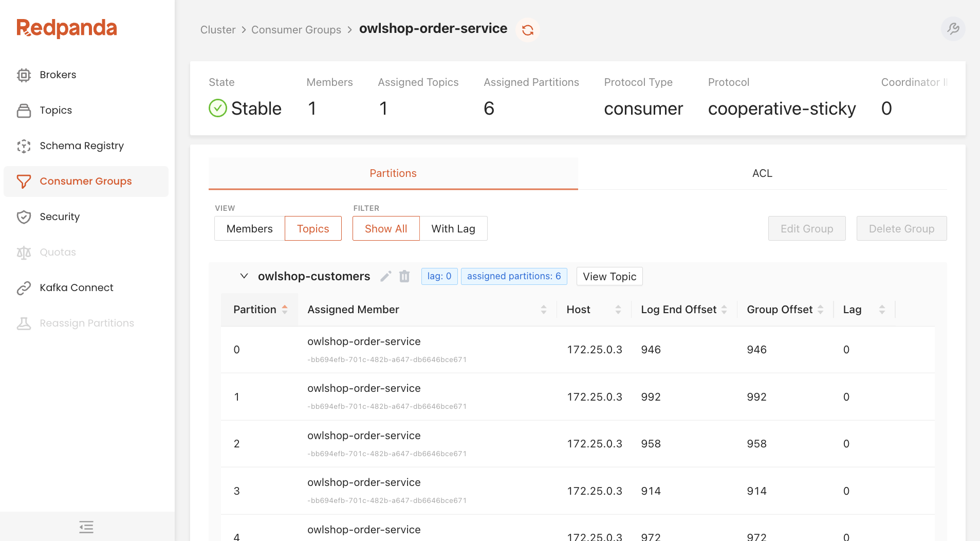Collapse the owlshop-customers topic section
Image resolution: width=980 pixels, height=541 pixels.
coord(244,276)
